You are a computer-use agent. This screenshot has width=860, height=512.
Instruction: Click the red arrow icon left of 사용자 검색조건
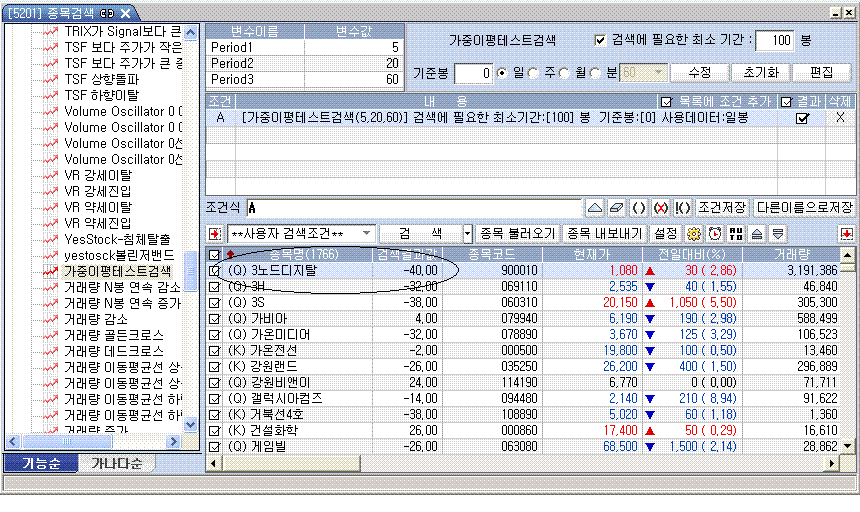215,233
